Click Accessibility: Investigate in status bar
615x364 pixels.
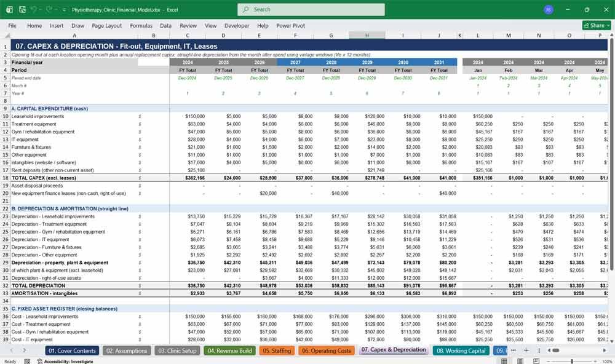point(65,362)
